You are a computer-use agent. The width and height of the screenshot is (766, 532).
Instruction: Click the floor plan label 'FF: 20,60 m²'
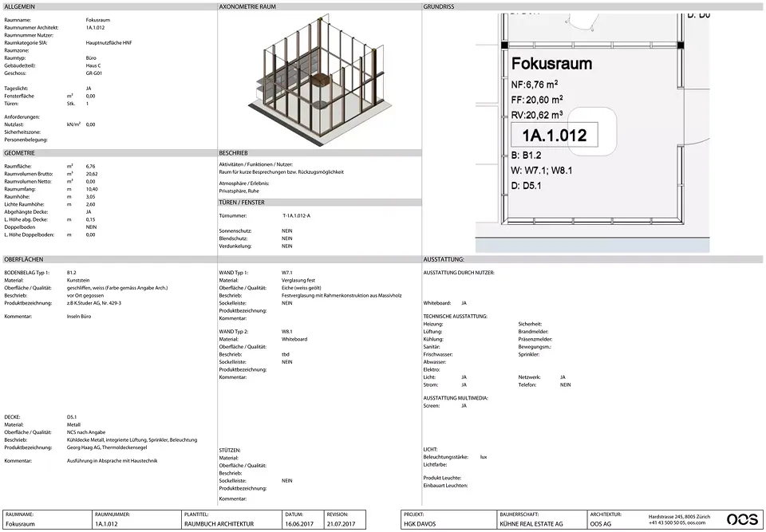tap(537, 100)
